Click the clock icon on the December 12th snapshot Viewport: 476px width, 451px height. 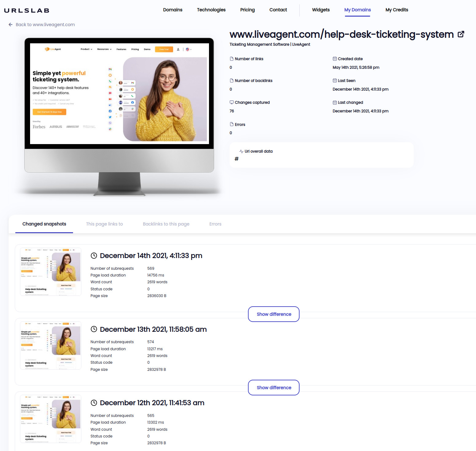coord(94,403)
